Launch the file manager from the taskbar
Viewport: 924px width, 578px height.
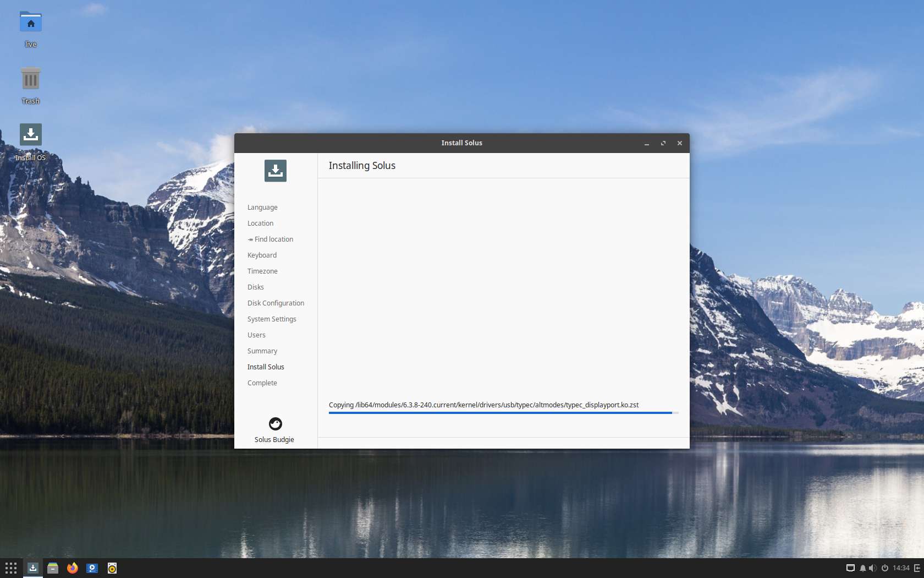pos(53,568)
